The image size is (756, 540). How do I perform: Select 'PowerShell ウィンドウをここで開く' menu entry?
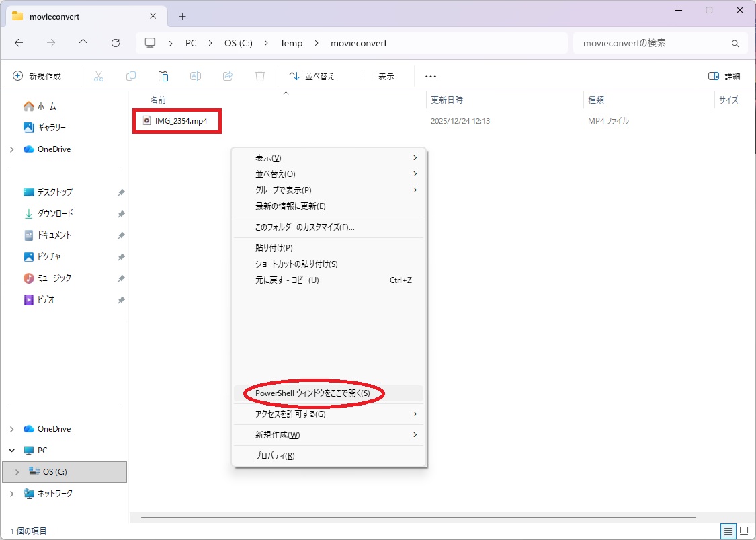[312, 393]
